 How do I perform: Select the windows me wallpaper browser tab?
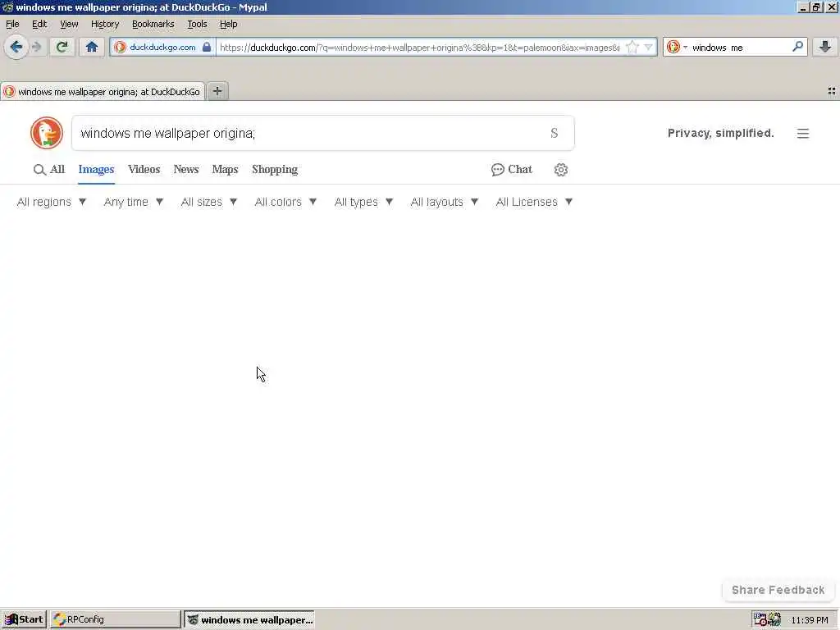point(103,92)
